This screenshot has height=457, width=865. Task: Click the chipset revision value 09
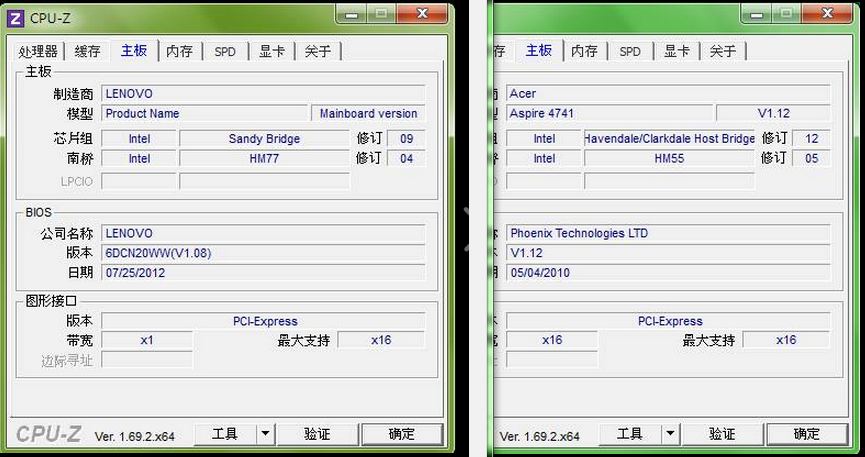[407, 139]
